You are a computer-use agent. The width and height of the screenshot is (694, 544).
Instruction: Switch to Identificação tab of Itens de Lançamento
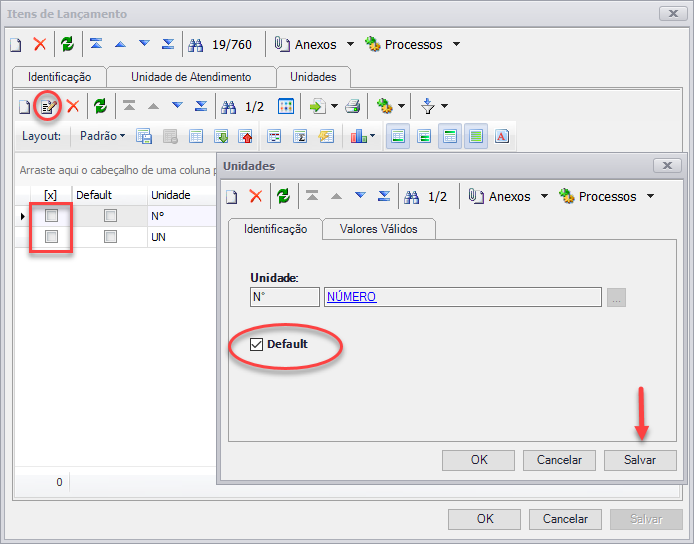click(x=59, y=77)
